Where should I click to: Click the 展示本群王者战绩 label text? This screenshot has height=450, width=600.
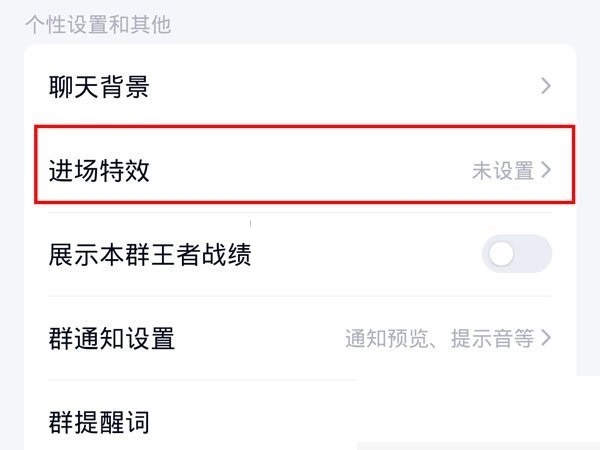click(149, 254)
